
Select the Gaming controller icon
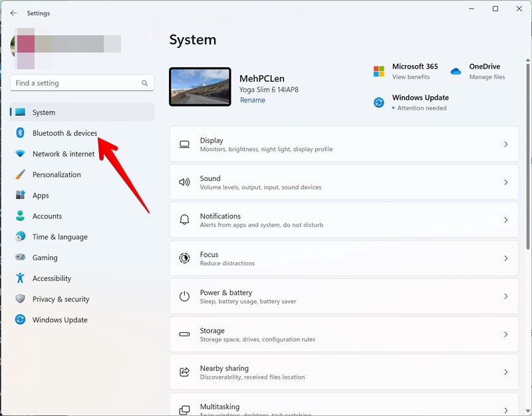[x=20, y=258]
